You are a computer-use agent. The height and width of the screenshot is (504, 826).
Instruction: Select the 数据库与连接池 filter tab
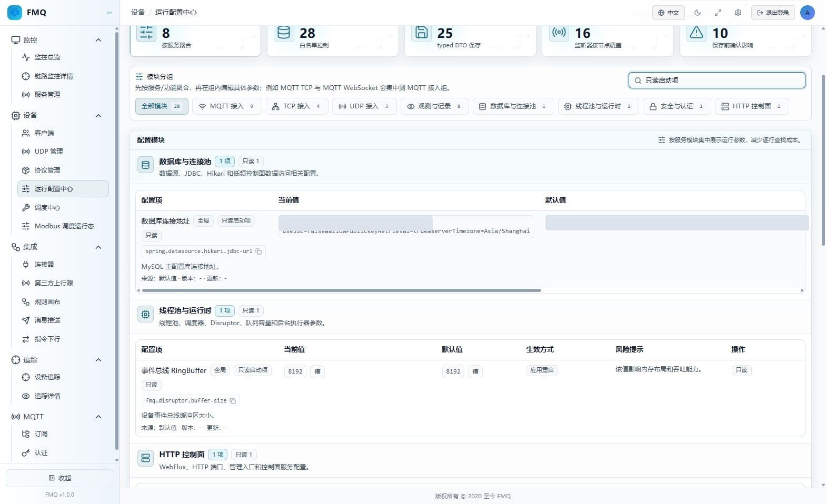click(x=513, y=106)
